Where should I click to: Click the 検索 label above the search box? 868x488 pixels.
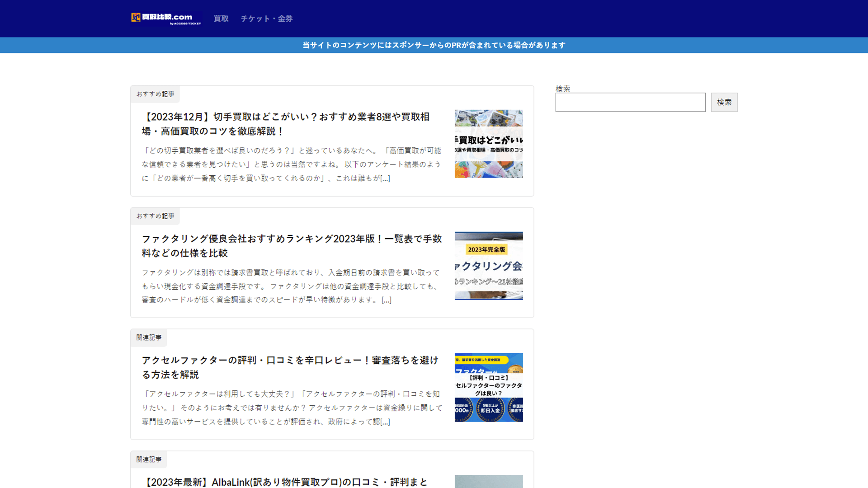pos(563,89)
